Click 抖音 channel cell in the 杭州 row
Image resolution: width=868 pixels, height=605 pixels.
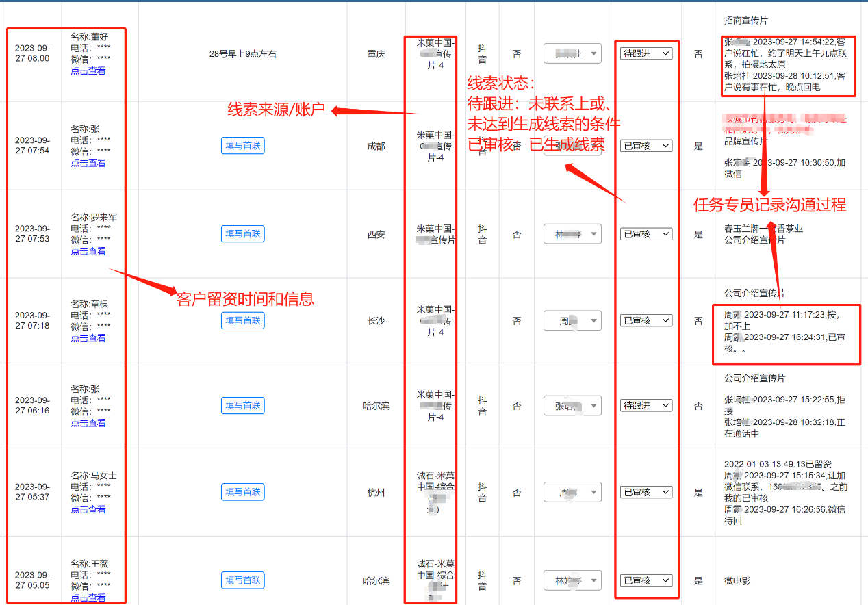[x=483, y=492]
